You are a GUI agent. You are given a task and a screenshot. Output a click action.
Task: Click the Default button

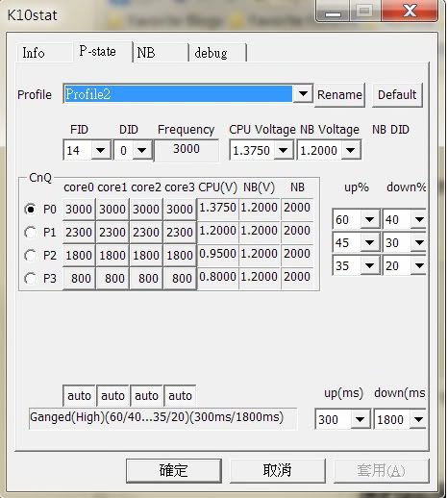click(397, 95)
